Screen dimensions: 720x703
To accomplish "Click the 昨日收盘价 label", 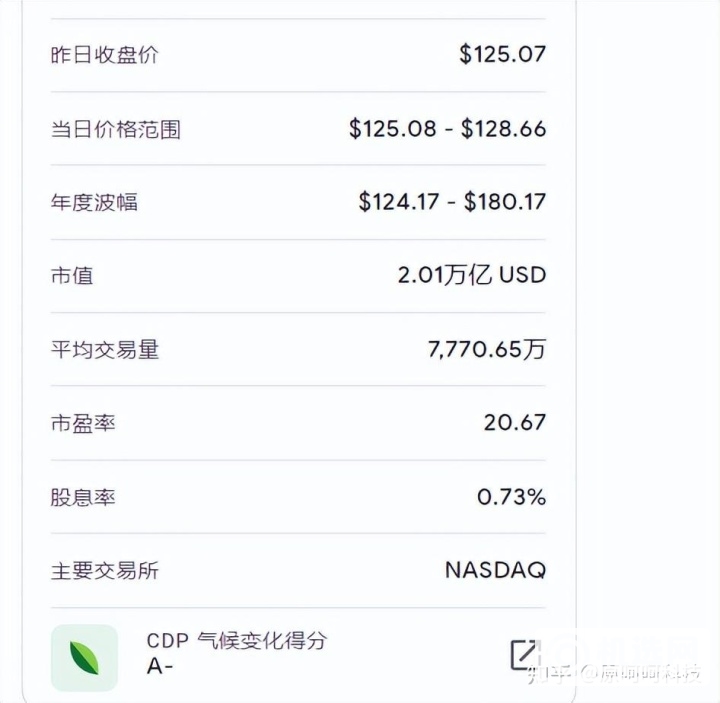I will coord(104,55).
